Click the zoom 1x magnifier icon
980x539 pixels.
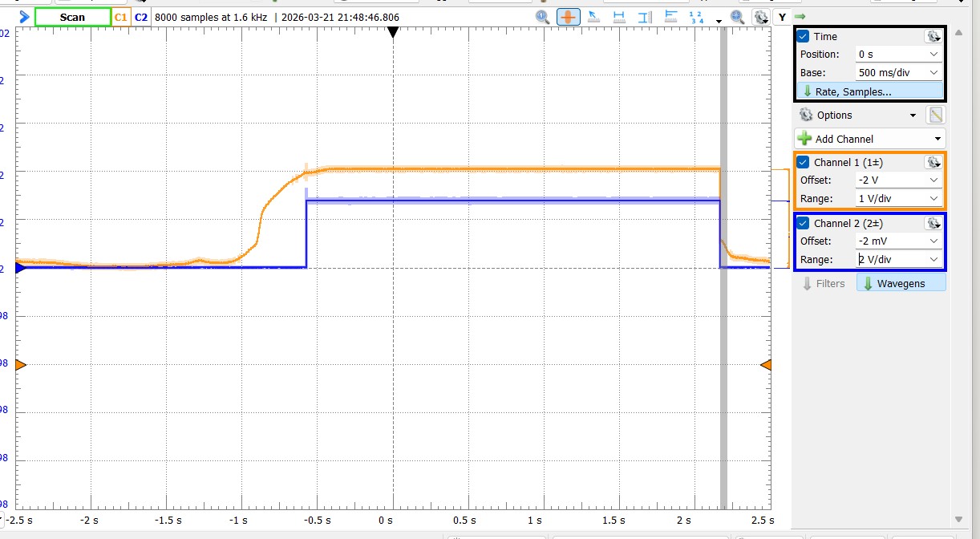click(543, 17)
